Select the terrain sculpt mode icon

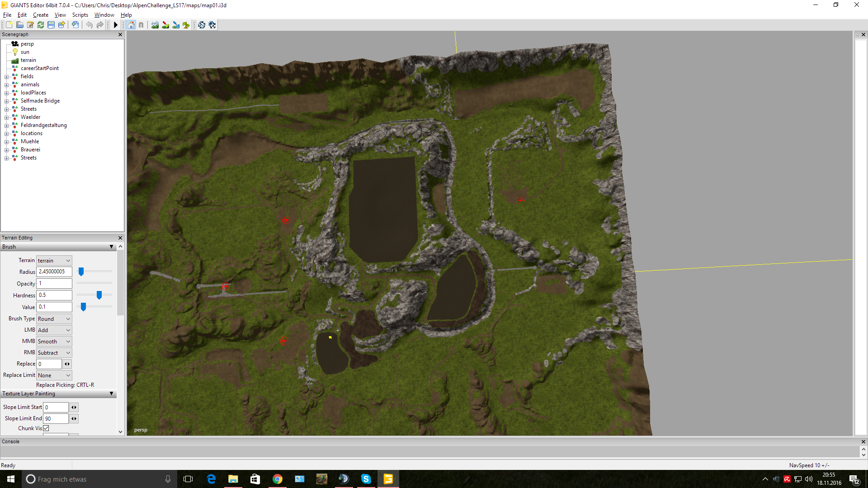tap(155, 25)
